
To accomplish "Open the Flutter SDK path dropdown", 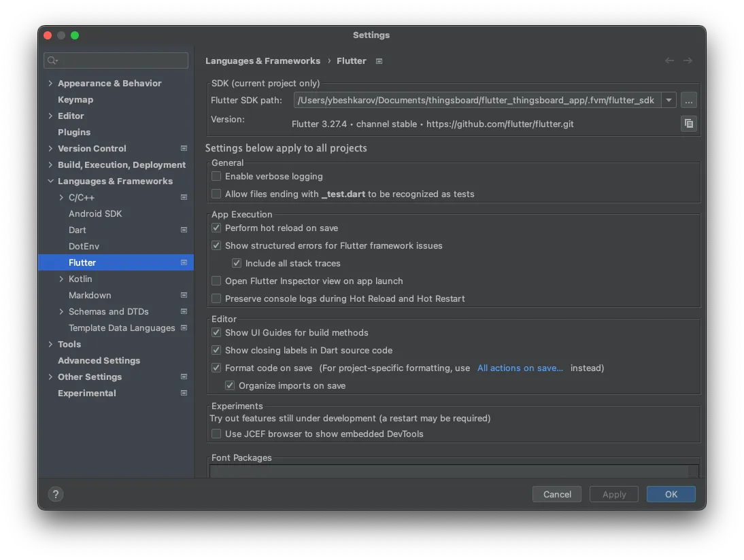I will (x=669, y=101).
